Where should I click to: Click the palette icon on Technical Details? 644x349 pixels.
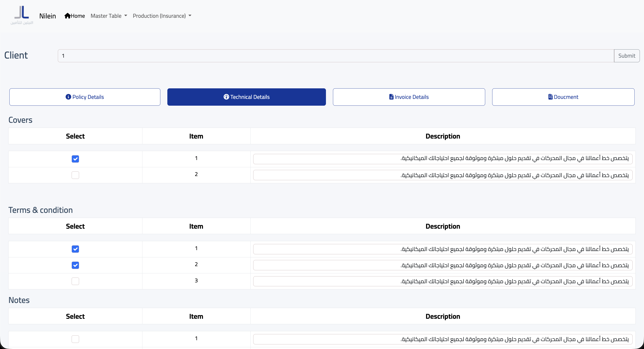[226, 97]
